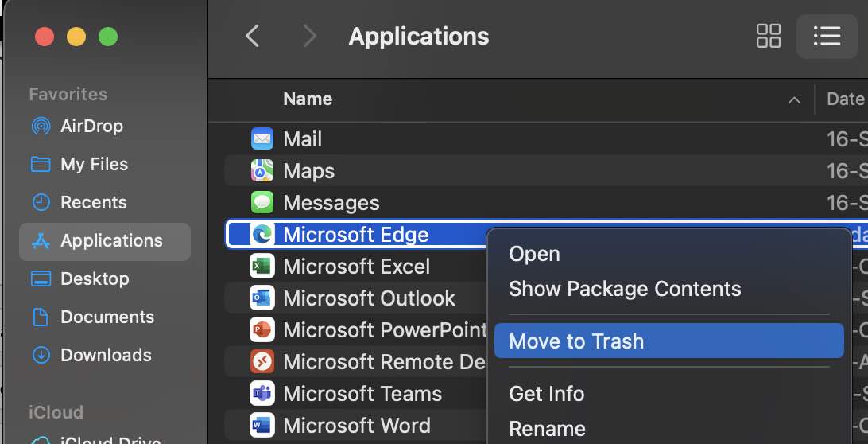
Task: Toggle sort order arrow in Name column
Action: (x=793, y=100)
